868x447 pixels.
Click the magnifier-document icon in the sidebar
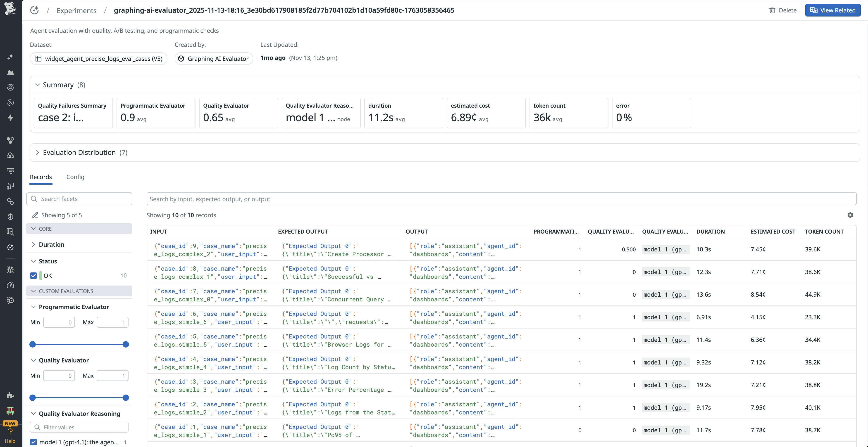(x=10, y=232)
